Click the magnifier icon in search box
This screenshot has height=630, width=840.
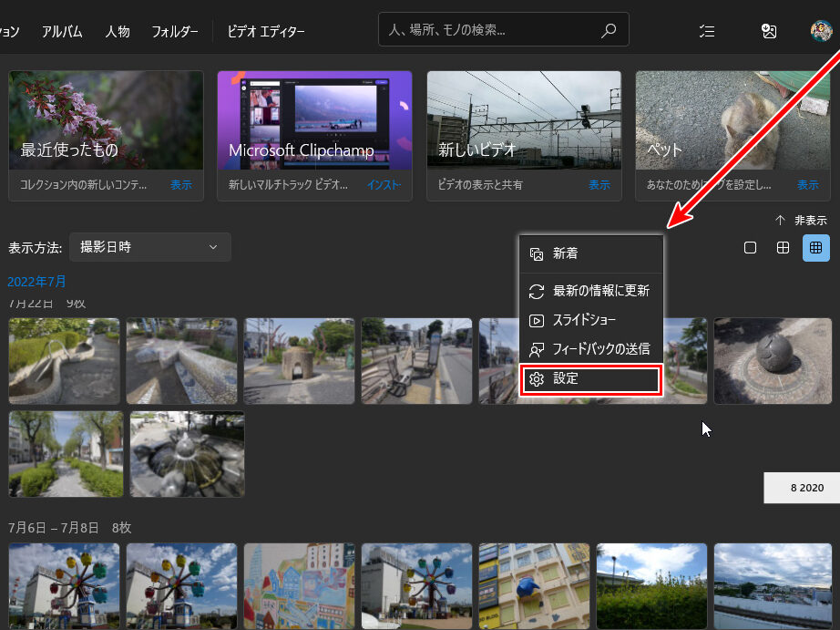click(609, 31)
